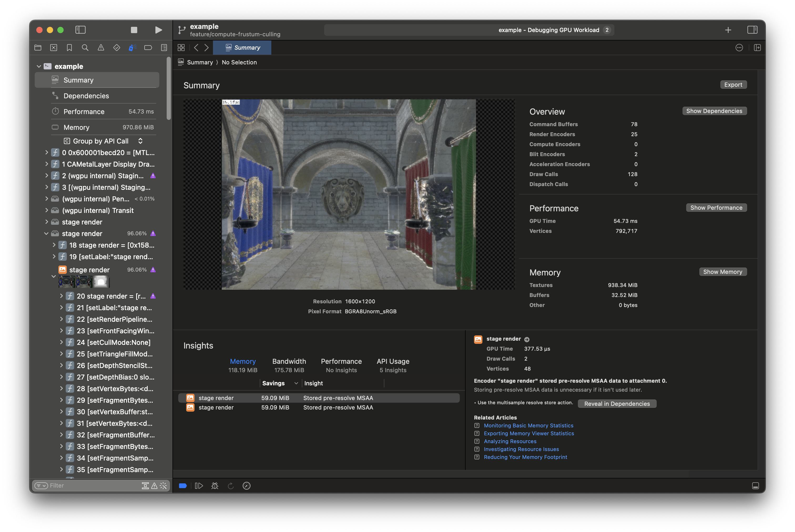Open the test navigator diamond icon
Screen dimensions: 795x532
pyautogui.click(x=117, y=48)
